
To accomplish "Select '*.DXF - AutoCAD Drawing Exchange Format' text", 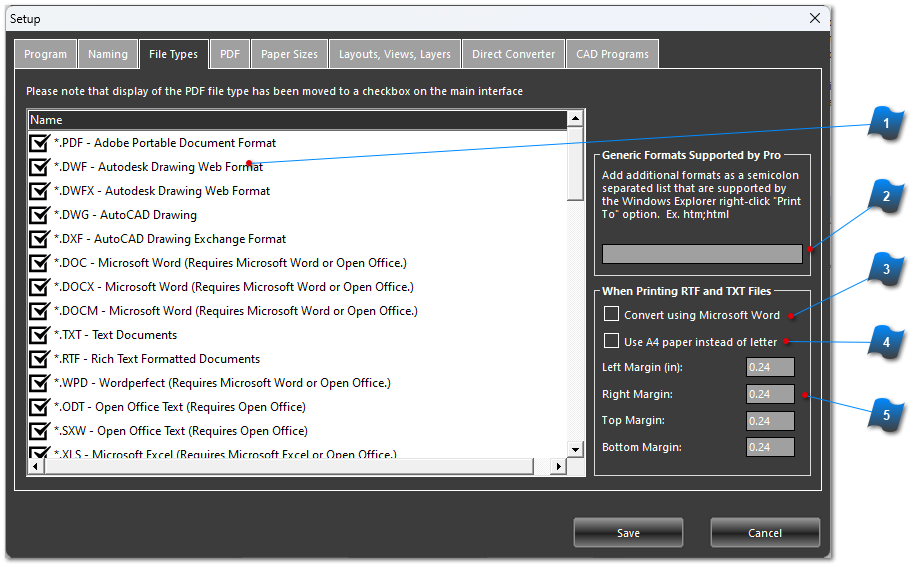I will coord(169,239).
